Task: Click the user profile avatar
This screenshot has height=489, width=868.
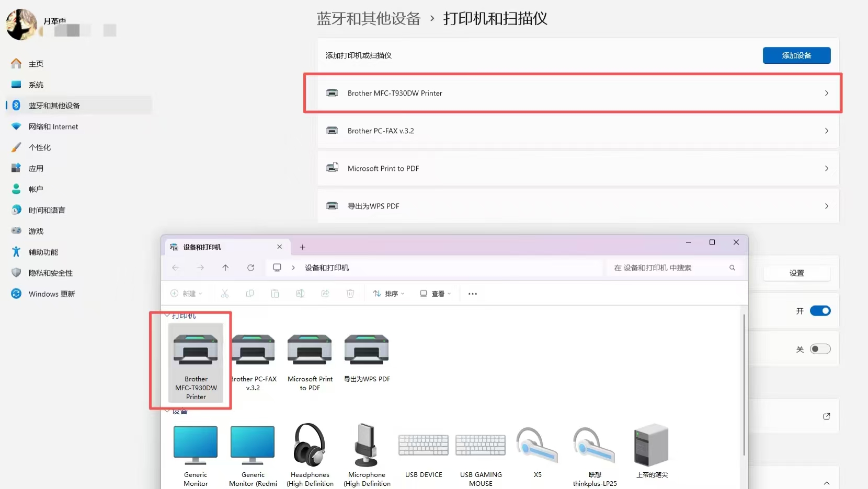Action: pyautogui.click(x=21, y=24)
